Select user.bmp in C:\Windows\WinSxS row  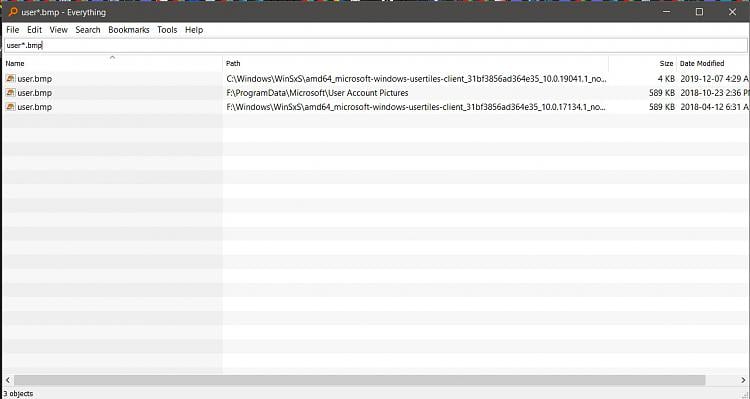[34, 78]
